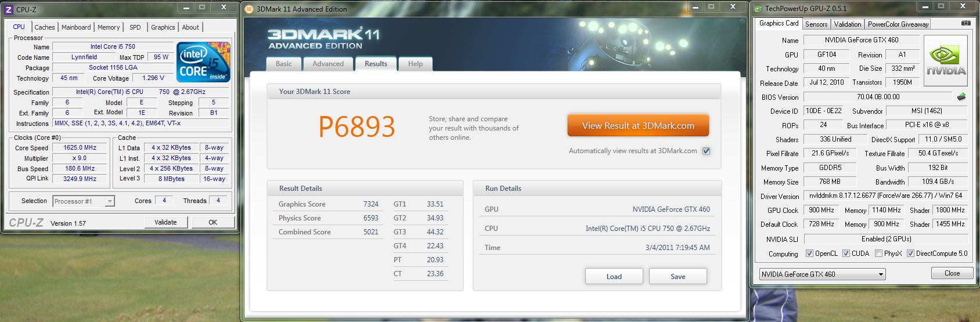Viewport: 980px width, 322px height.
Task: Click the Load button in Run Details
Action: pyautogui.click(x=614, y=276)
